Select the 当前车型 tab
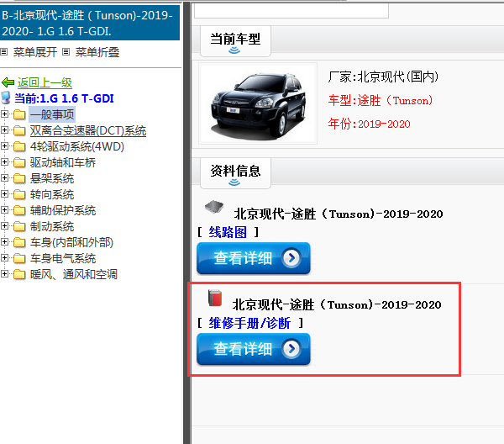Screen dimensions: 504x444 tap(235, 41)
